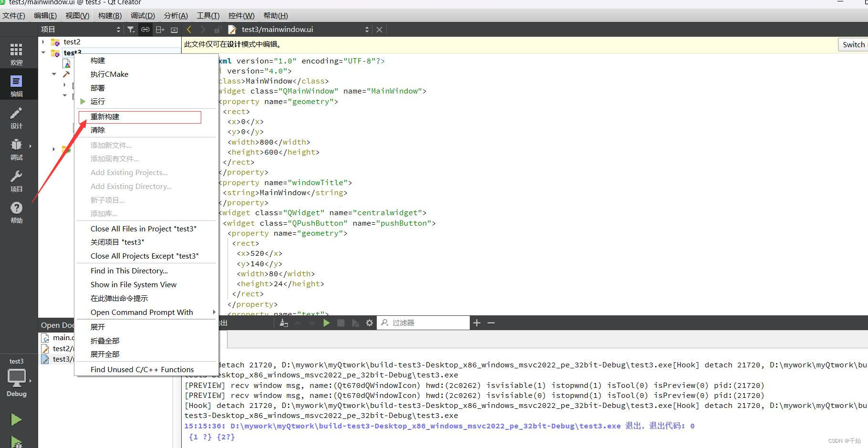The image size is (868, 448).
Task: Open the 视图(V) menu
Action: (x=77, y=16)
